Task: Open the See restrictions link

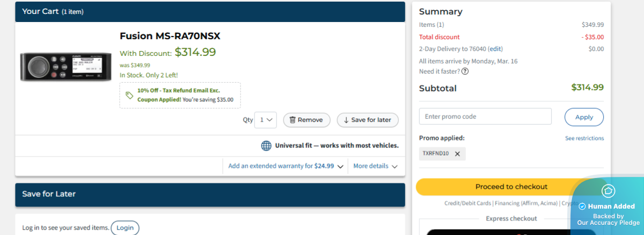Action: pyautogui.click(x=584, y=138)
